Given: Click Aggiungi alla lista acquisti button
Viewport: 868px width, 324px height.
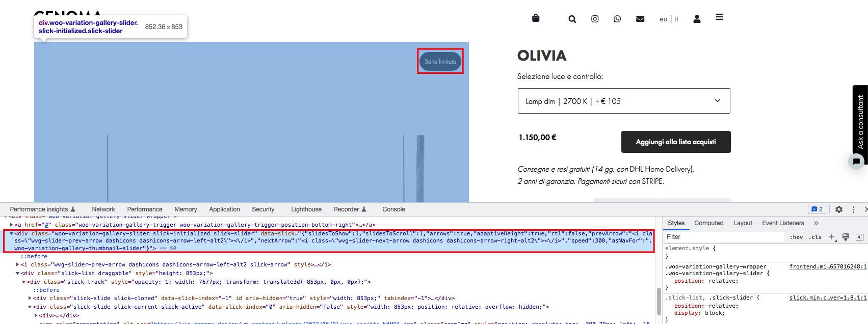Looking at the screenshot, I should [676, 142].
